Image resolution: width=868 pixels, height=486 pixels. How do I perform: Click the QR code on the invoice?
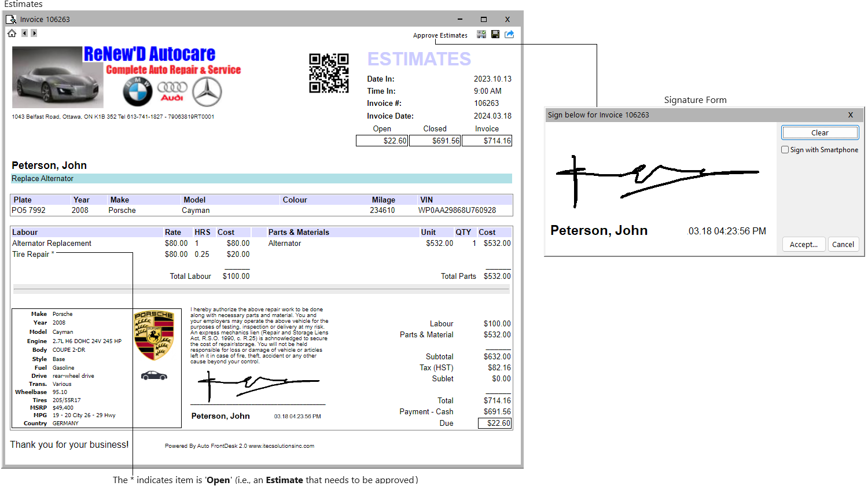point(329,73)
